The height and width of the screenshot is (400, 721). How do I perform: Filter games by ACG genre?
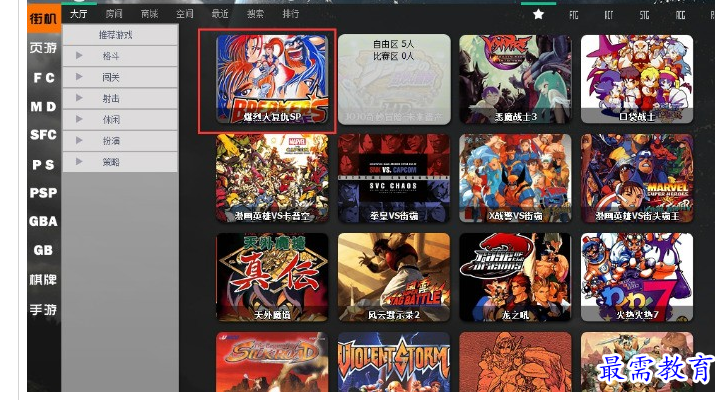tap(680, 15)
